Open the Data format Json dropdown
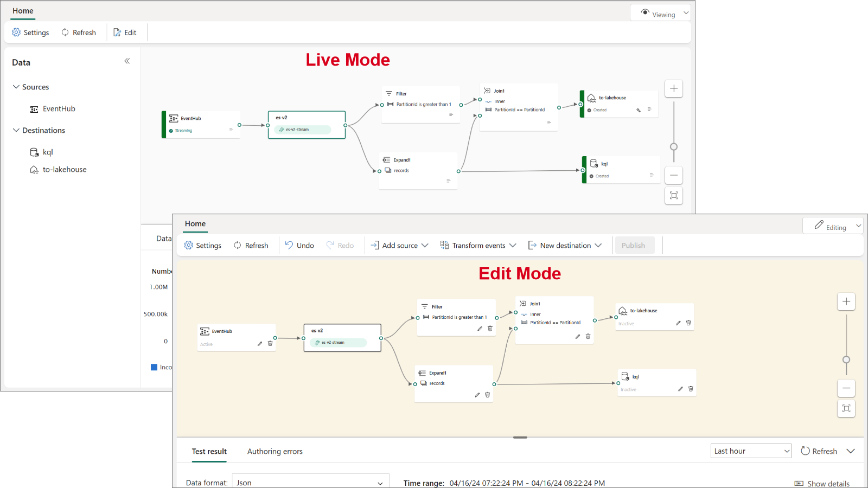The image size is (868, 488). (x=311, y=482)
